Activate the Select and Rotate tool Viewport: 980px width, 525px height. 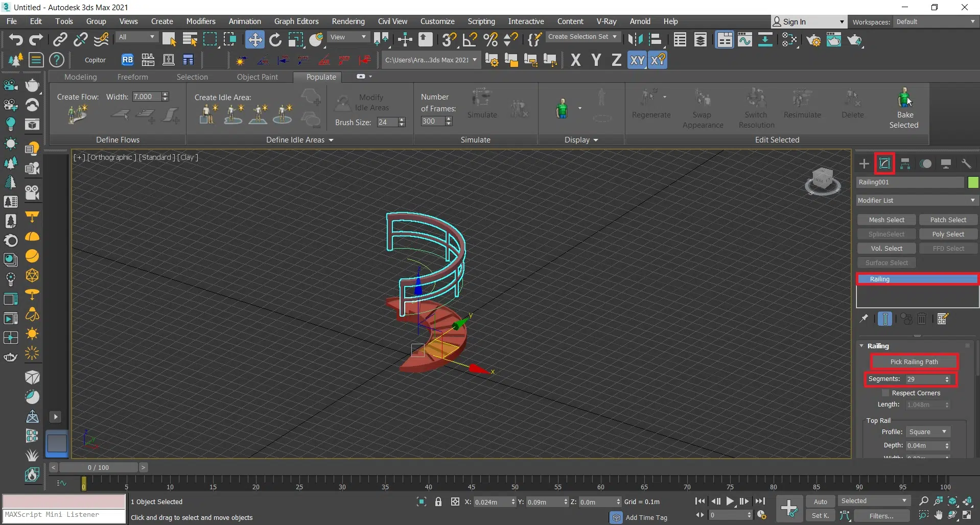(275, 39)
